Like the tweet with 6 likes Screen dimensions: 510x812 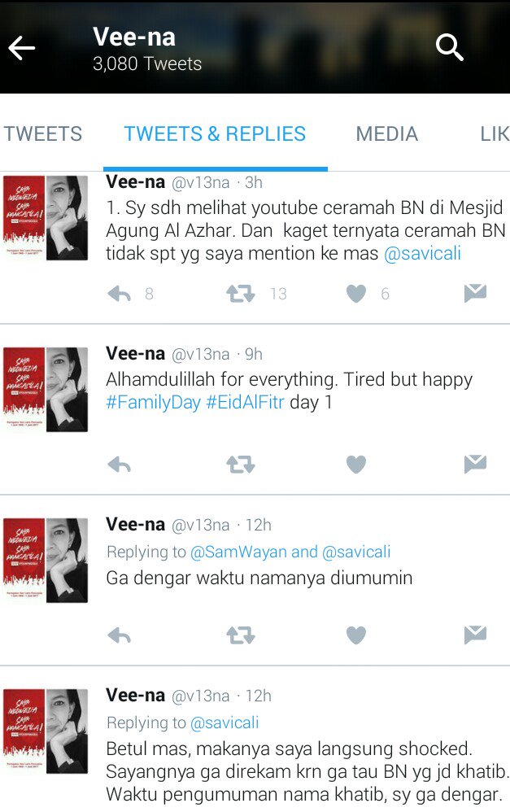pos(356,294)
